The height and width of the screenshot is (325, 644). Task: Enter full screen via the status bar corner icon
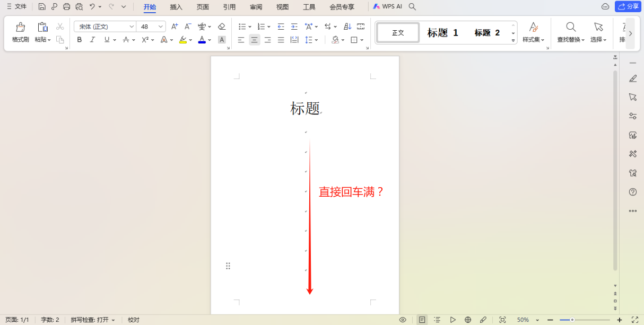[634, 320]
